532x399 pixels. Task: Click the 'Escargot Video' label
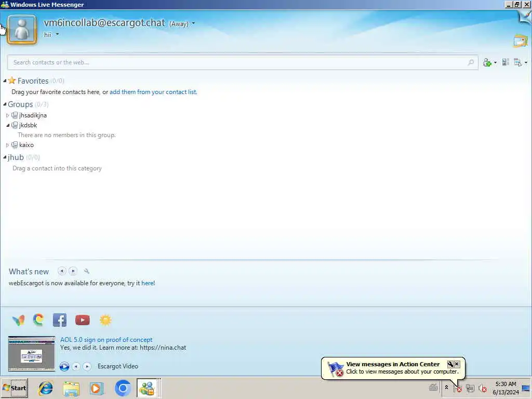(118, 366)
